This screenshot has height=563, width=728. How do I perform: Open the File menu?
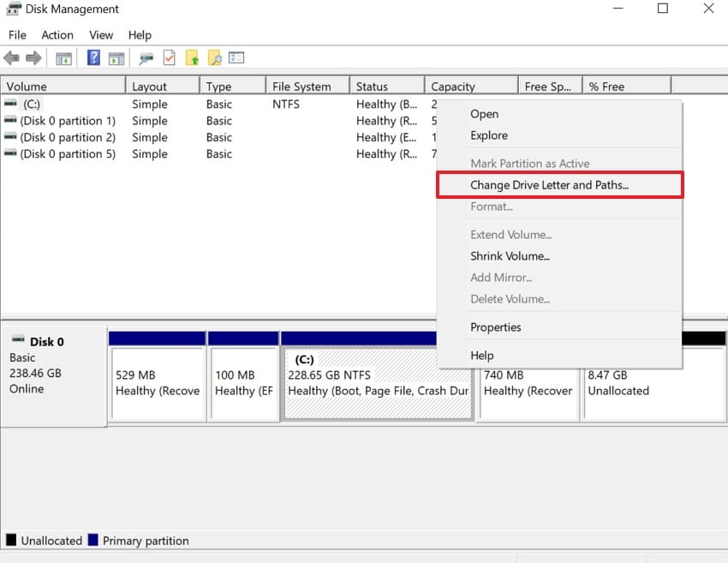click(17, 35)
